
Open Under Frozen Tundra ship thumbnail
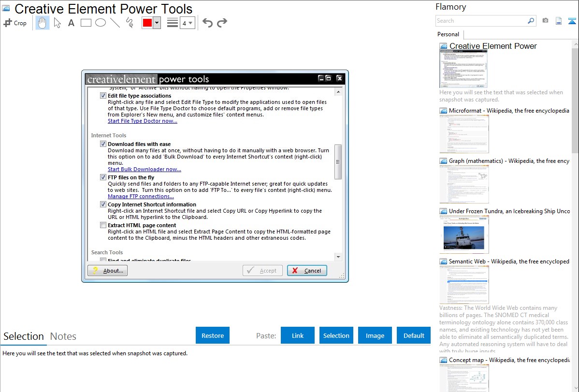pos(464,234)
